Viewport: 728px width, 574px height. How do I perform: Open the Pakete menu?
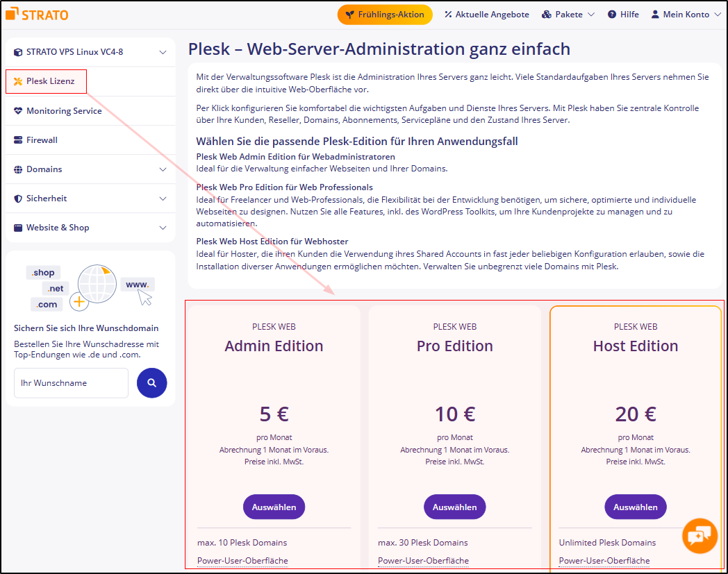click(x=568, y=15)
